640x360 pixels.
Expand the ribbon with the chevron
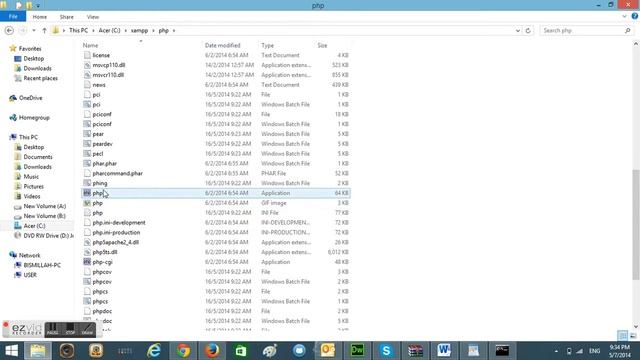point(624,16)
